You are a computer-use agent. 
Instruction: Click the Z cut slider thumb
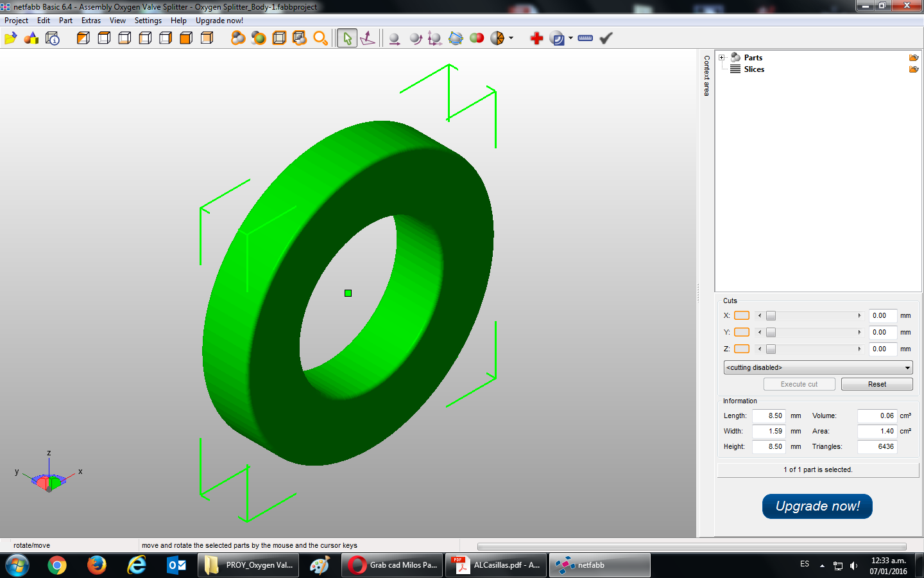(771, 349)
